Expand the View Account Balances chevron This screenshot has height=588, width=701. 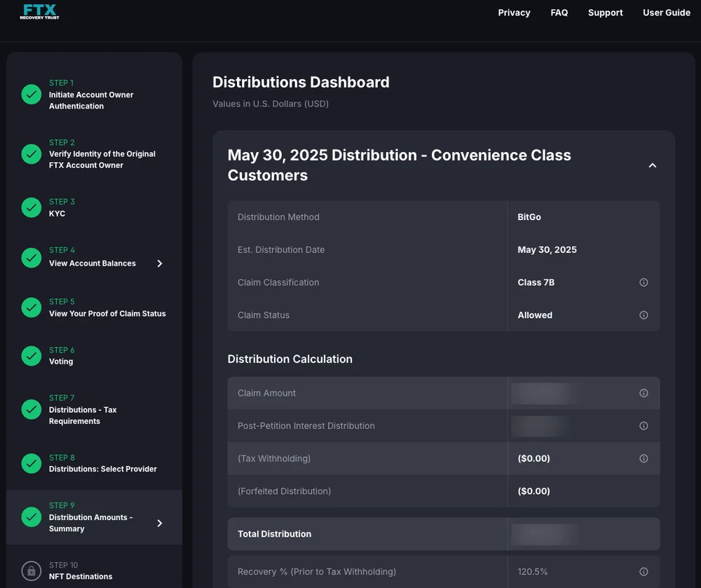click(160, 264)
